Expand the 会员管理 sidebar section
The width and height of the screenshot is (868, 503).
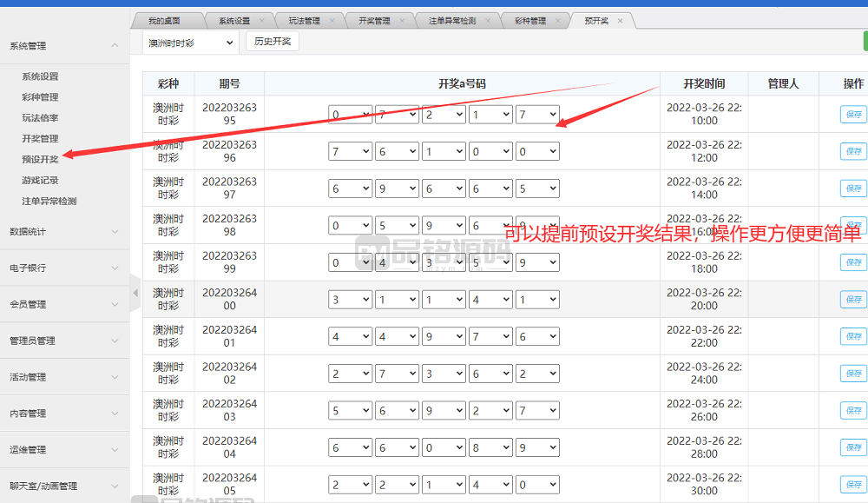point(115,305)
